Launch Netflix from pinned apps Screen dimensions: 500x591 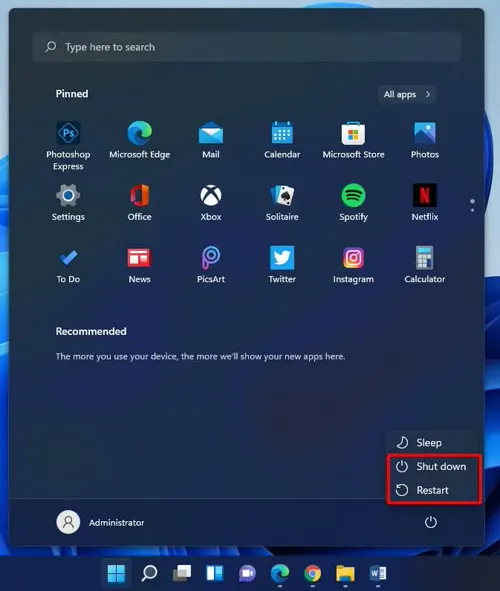tap(425, 202)
